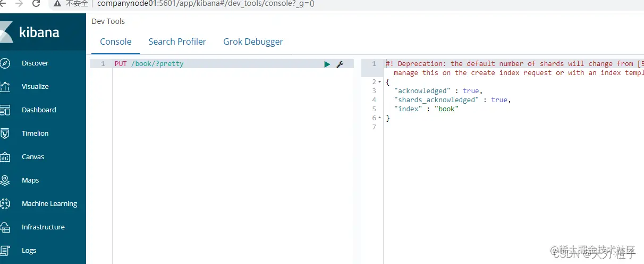The image size is (644, 264).
Task: Go to Canvas page
Action: [33, 156]
